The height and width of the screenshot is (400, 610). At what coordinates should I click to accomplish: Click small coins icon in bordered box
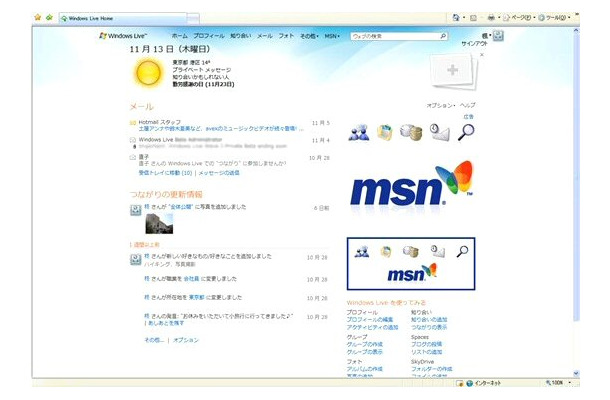[411, 252]
